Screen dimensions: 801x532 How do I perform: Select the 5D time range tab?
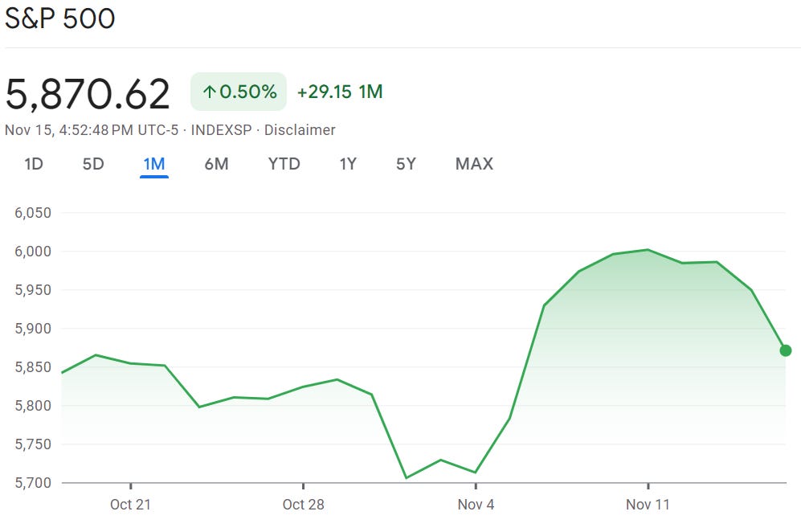[93, 164]
